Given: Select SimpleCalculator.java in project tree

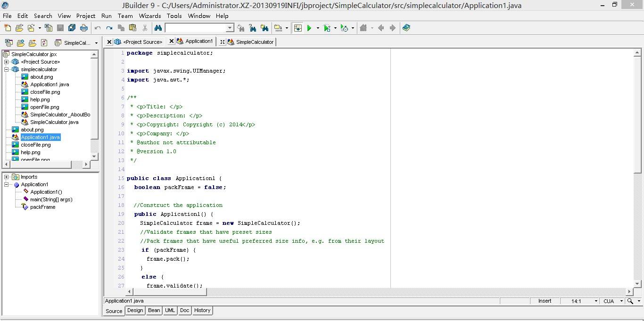Looking at the screenshot, I should pyautogui.click(x=54, y=122).
